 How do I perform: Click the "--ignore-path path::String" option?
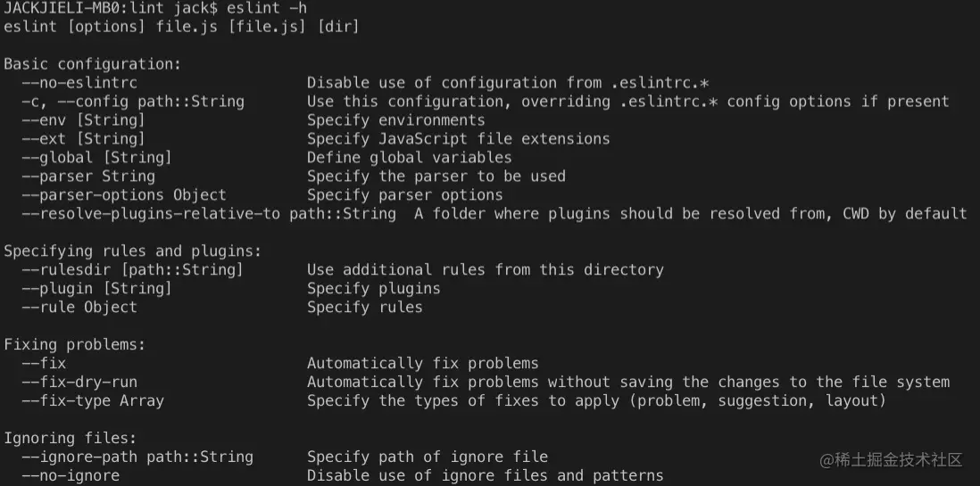coord(137,457)
